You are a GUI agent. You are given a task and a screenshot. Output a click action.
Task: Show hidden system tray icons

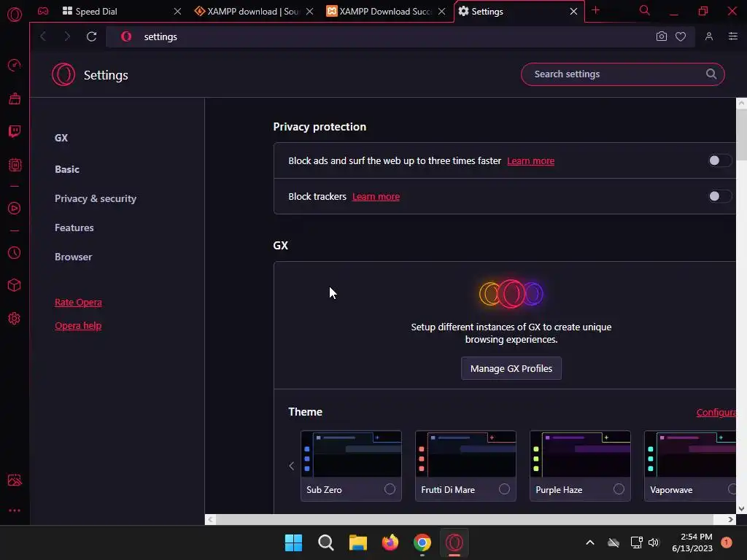click(589, 542)
